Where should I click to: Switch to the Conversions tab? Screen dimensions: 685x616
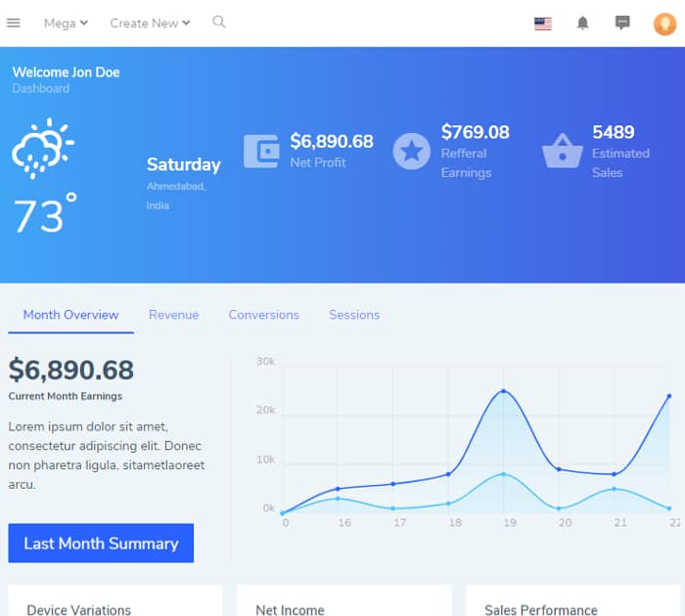[x=263, y=315]
